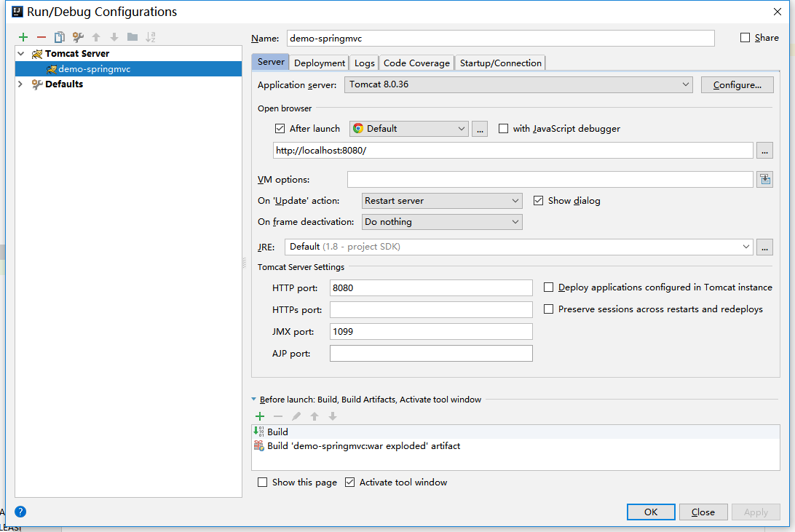Click the OK button

coord(651,512)
